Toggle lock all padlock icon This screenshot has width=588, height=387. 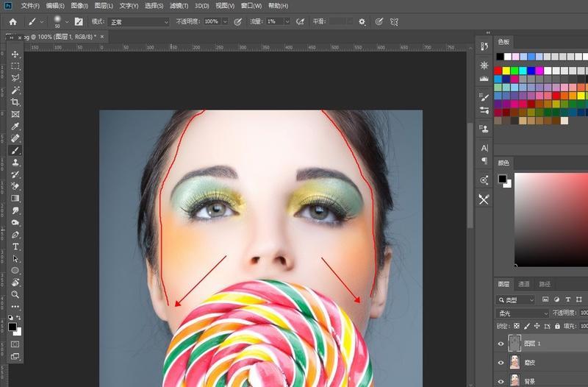click(557, 326)
